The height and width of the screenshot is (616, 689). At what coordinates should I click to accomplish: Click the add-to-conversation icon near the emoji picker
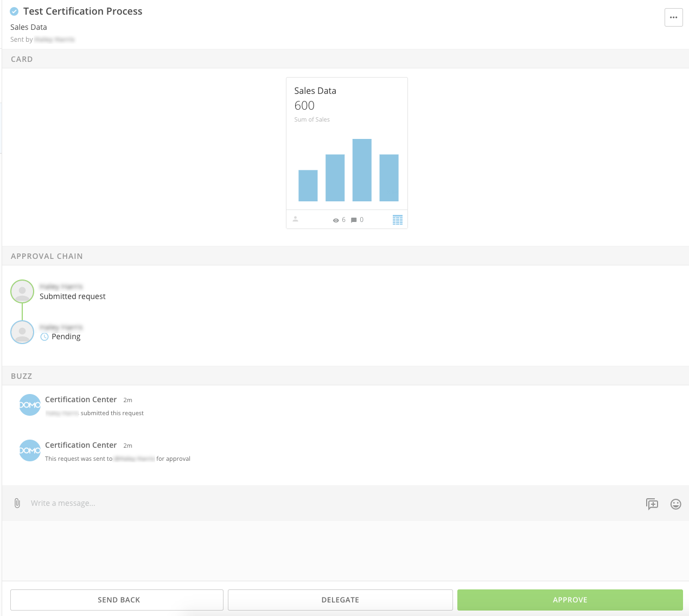pyautogui.click(x=652, y=504)
